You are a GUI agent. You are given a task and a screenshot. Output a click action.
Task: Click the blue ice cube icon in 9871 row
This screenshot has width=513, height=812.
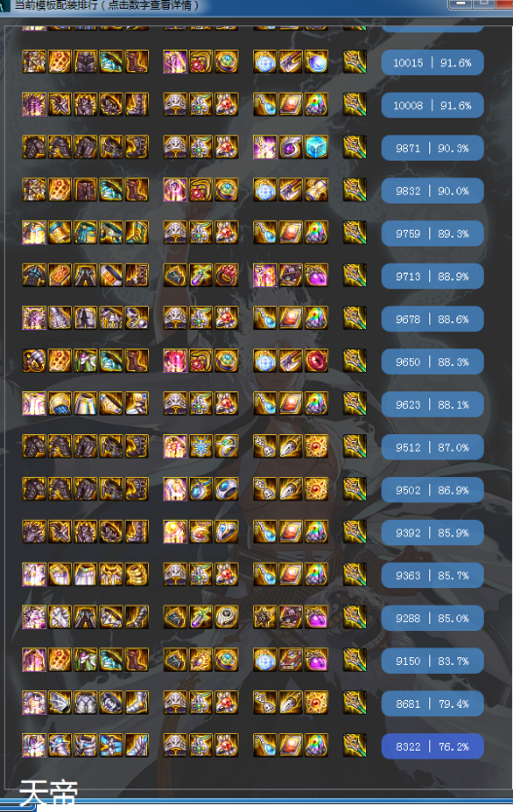316,148
